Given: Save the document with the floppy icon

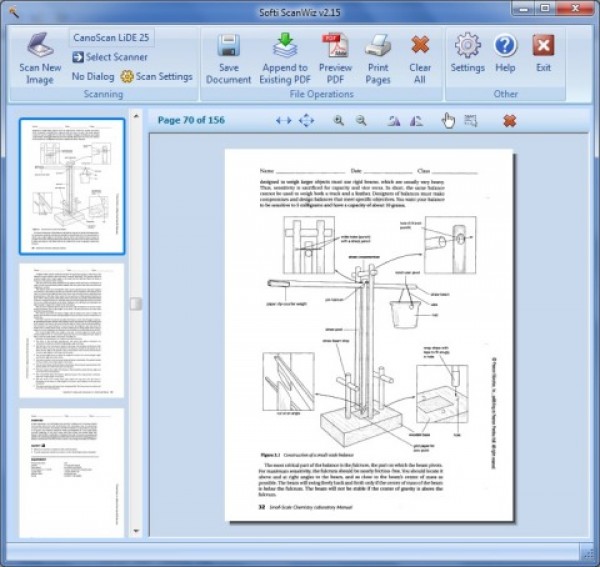Looking at the screenshot, I should coord(228,46).
